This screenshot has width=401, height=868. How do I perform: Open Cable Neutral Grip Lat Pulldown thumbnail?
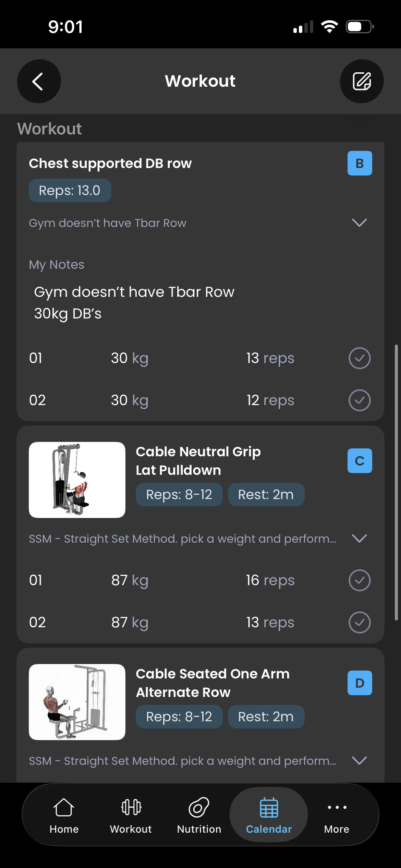click(x=77, y=480)
